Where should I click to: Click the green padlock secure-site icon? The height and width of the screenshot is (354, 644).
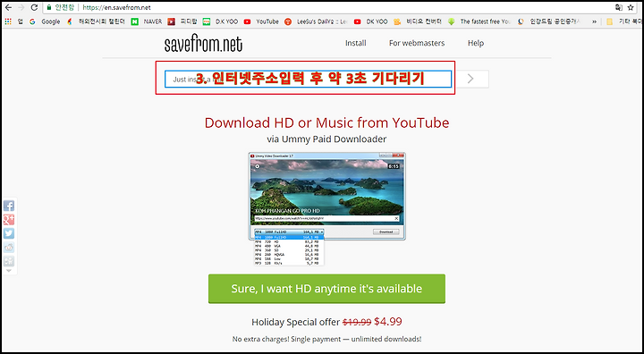pos(49,7)
